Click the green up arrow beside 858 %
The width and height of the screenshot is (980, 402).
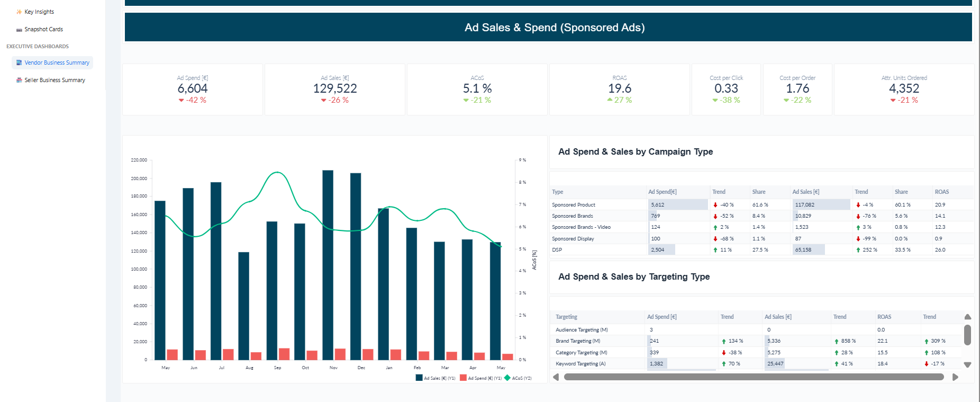pos(837,342)
